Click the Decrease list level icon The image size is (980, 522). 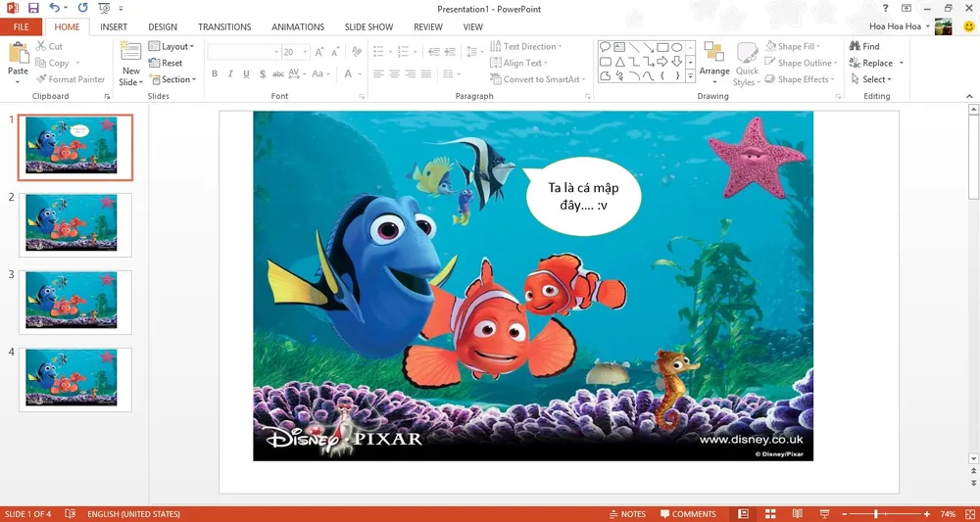(433, 53)
